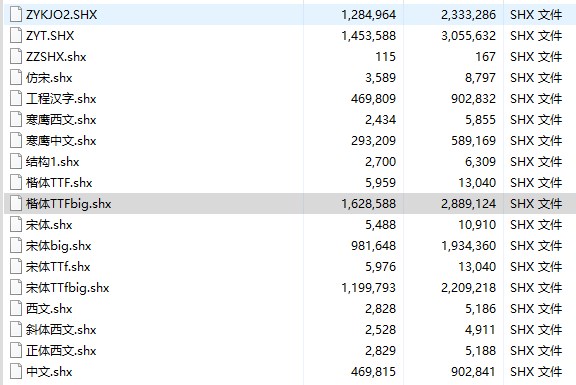Click the file icon beside ZYT.SHX
This screenshot has width=576, height=385.
(x=16, y=36)
